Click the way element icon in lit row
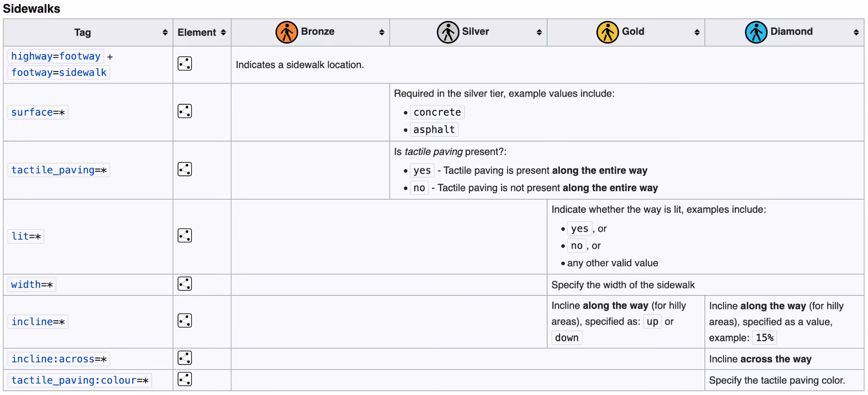 185,235
